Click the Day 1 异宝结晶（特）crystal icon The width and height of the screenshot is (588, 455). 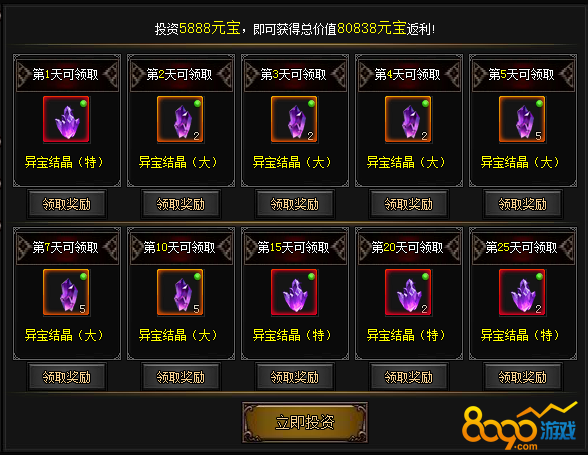pos(66,119)
